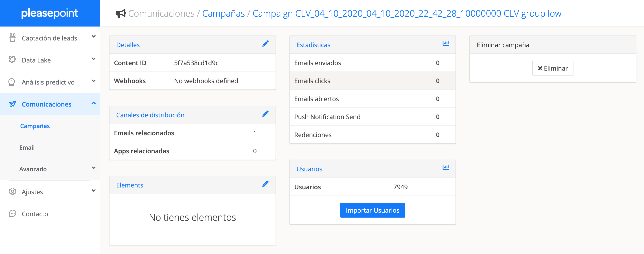Click the megaphone icon in breadcrumb
This screenshot has height=254, width=644.
click(120, 13)
